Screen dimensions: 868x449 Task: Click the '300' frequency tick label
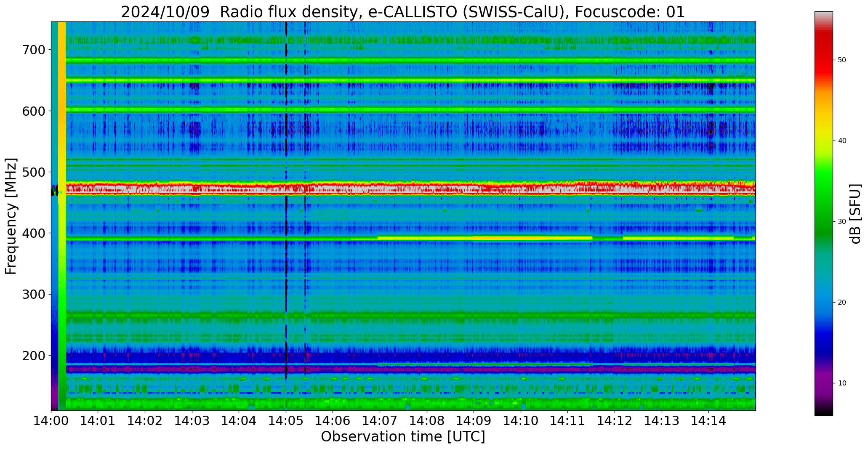tap(33, 294)
